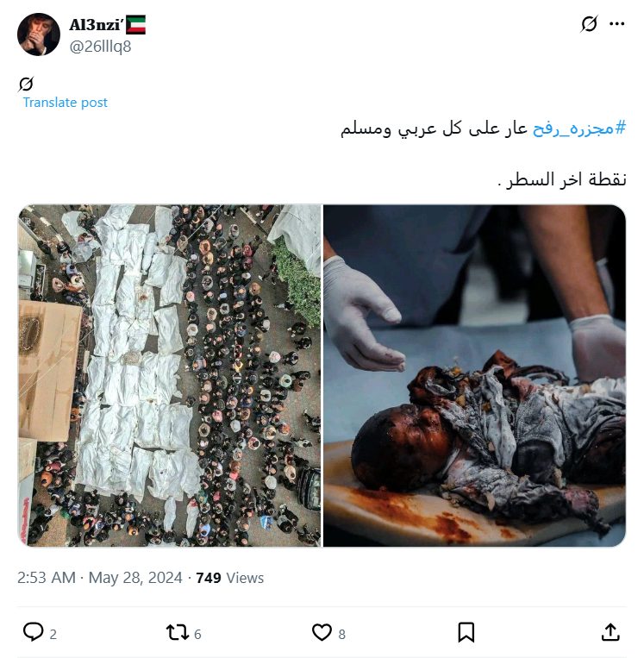This screenshot has width=644, height=658.
Task: Open the left aerial crowd photo
Action: (x=170, y=376)
